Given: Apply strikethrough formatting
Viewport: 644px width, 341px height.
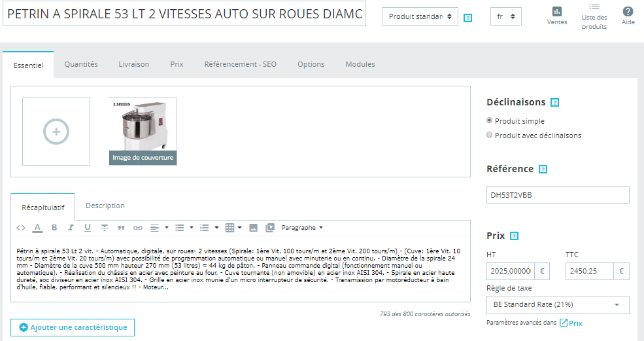Looking at the screenshot, I should tap(105, 228).
